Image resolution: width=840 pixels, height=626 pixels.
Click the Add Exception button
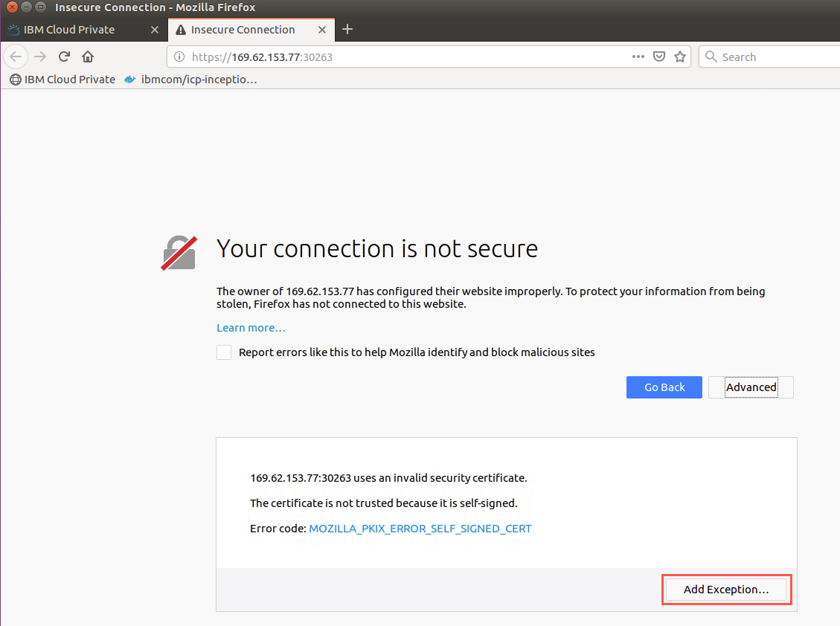[x=726, y=590]
